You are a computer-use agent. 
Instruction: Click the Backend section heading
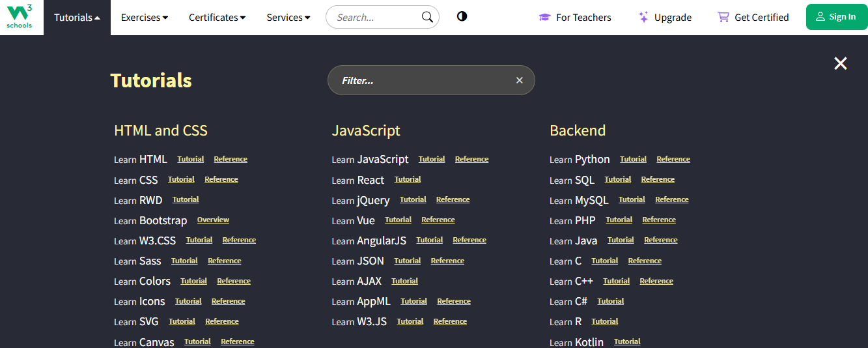pos(578,130)
